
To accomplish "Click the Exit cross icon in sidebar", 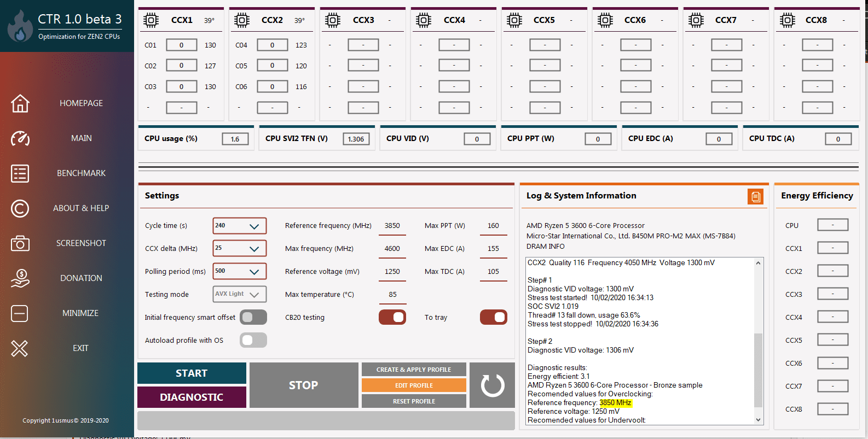I will point(20,348).
